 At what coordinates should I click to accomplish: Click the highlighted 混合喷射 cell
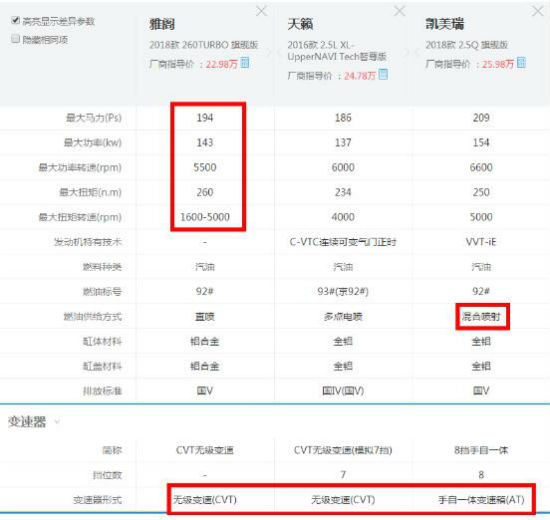(481, 316)
